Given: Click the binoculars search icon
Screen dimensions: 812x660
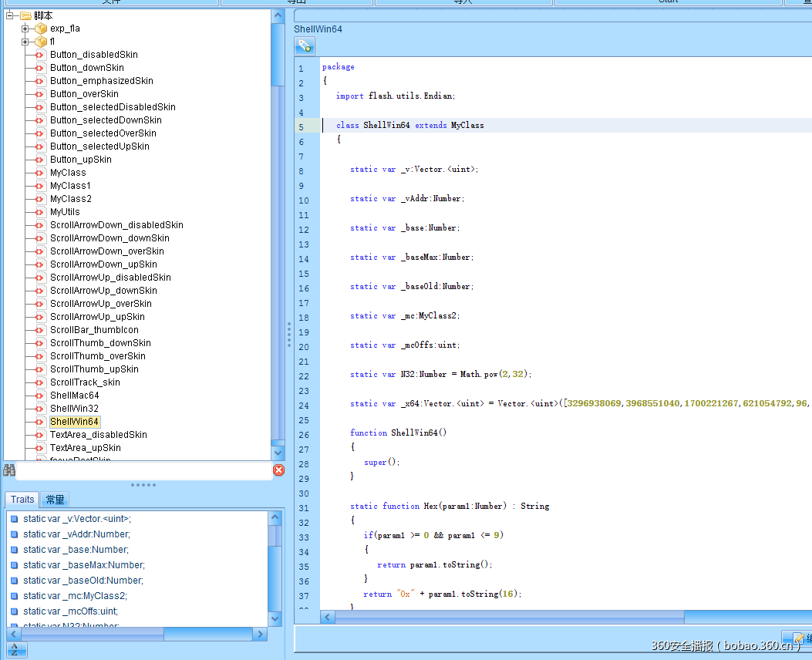Looking at the screenshot, I should point(9,470).
